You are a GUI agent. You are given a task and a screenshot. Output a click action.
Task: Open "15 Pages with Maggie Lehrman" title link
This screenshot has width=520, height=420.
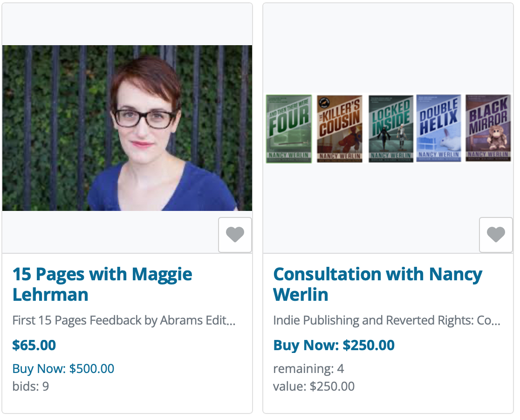tap(102, 284)
